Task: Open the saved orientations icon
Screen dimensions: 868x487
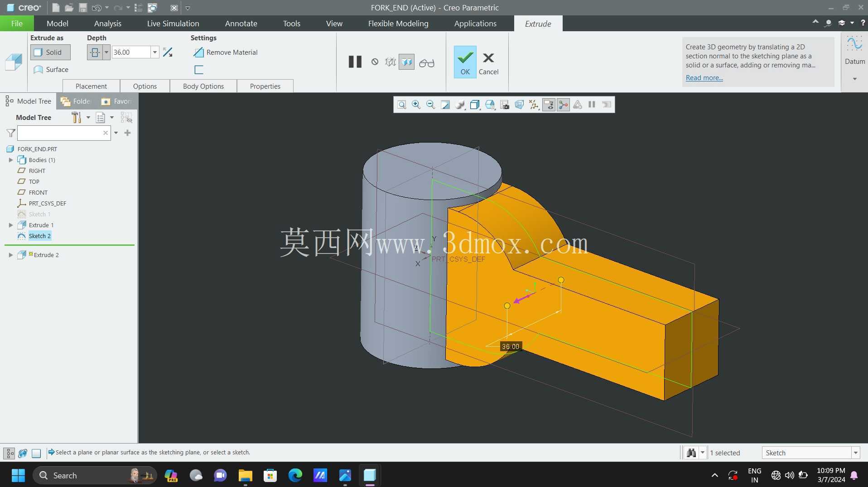Action: (490, 105)
